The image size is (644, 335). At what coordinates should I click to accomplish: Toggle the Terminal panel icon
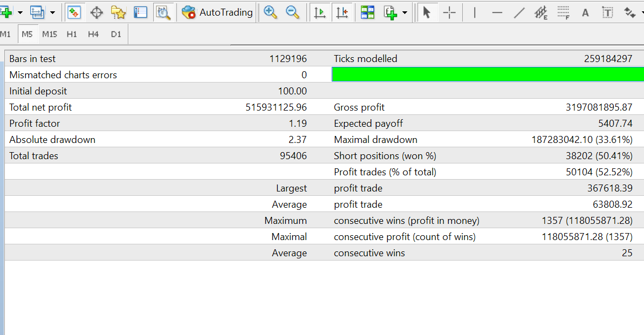(140, 12)
